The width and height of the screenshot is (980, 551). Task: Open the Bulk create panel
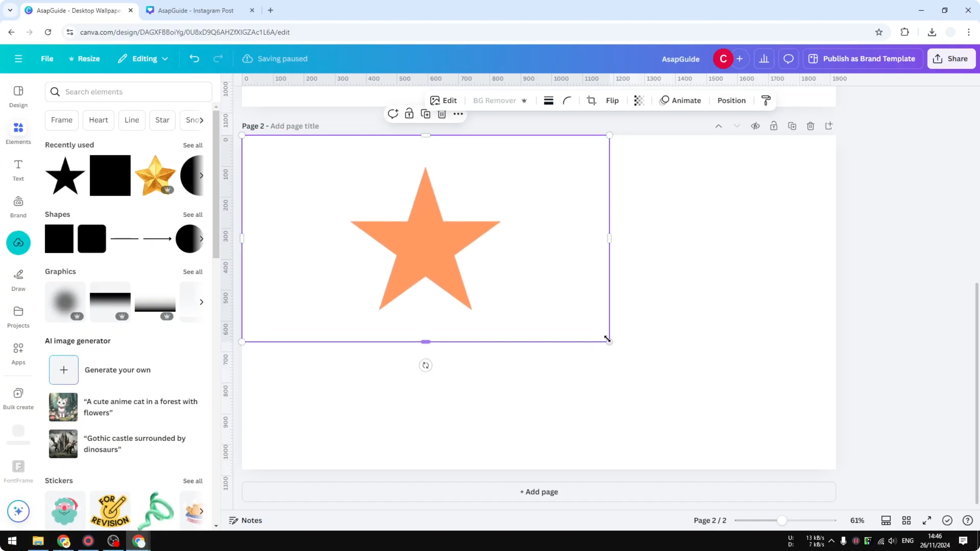[18, 398]
